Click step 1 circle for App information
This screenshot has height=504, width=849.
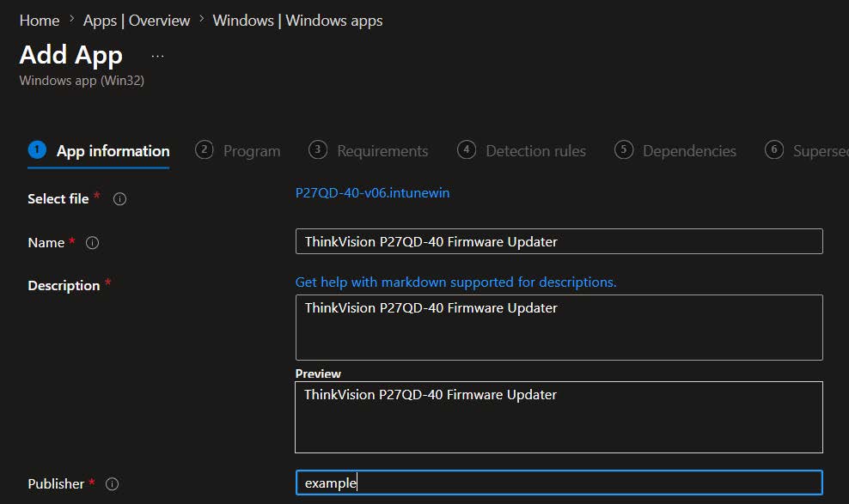[37, 149]
